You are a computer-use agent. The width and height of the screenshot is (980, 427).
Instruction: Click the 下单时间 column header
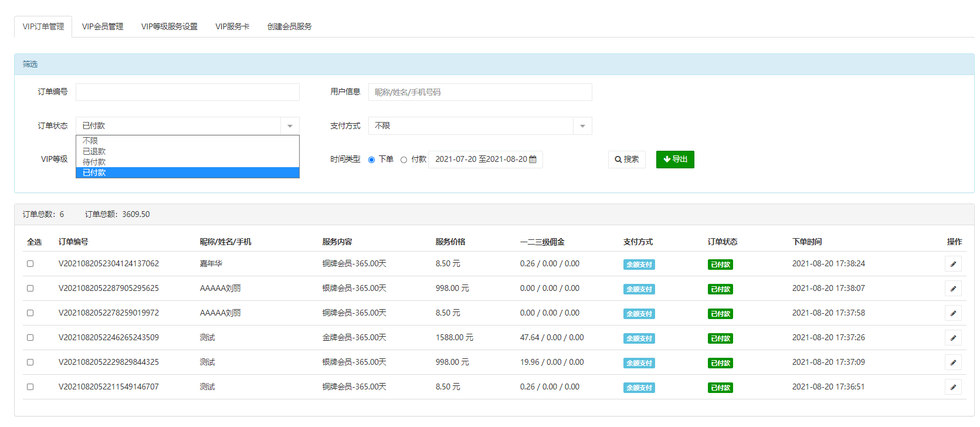(807, 242)
